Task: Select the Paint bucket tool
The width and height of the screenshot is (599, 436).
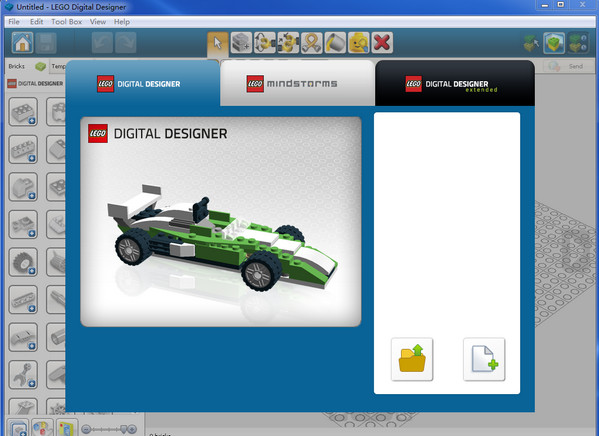Action: pyautogui.click(x=335, y=42)
